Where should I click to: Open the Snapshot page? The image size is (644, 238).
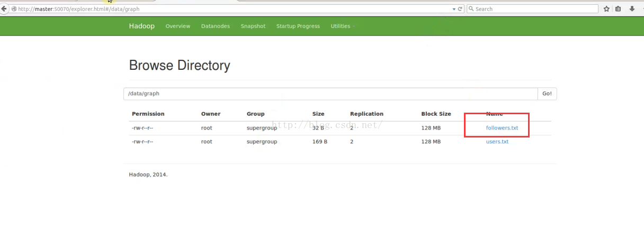tap(253, 26)
